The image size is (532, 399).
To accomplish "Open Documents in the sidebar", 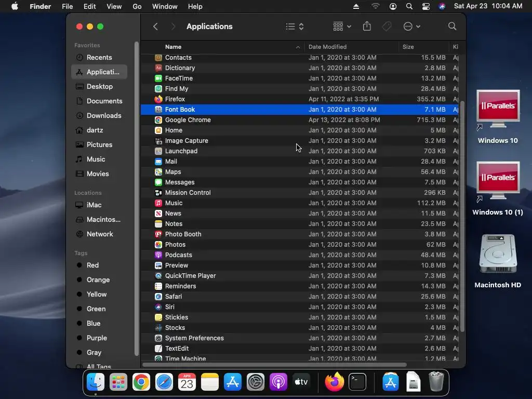I will [99, 101].
